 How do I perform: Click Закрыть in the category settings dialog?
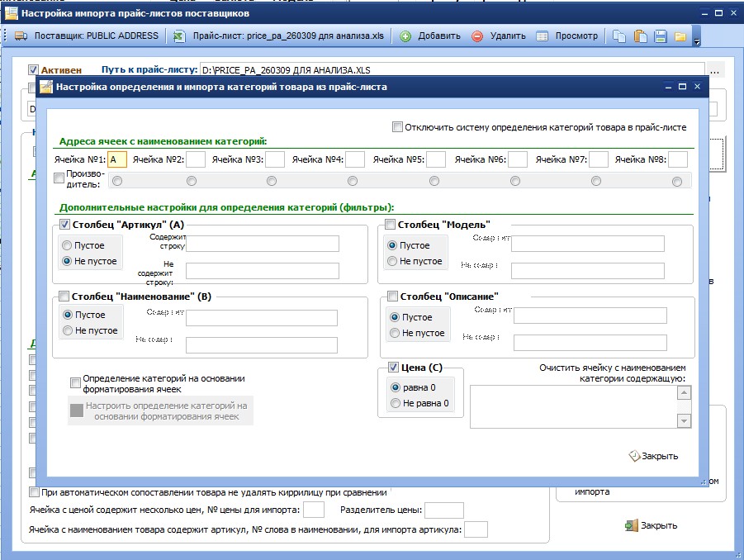click(654, 456)
